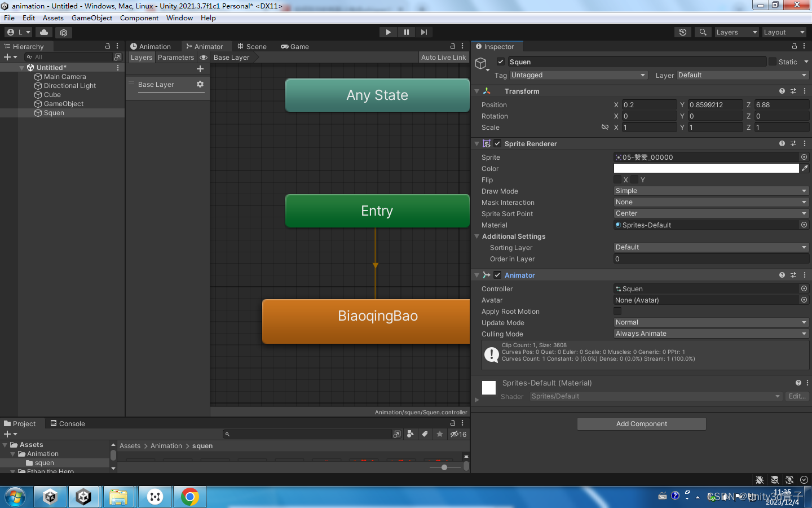Open the Mask Interaction dropdown
Screen dimensions: 812x508
711,202
